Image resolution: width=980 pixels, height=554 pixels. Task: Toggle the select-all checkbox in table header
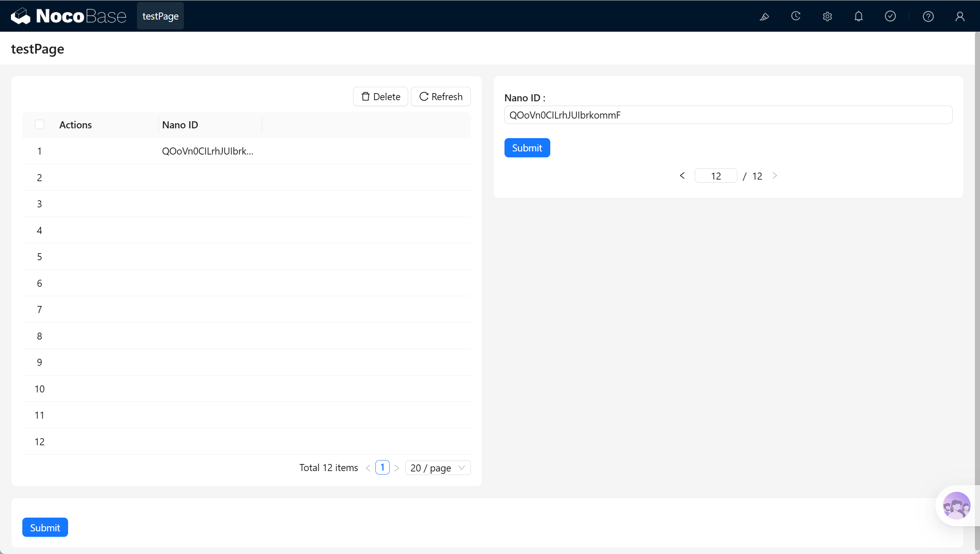coord(40,124)
